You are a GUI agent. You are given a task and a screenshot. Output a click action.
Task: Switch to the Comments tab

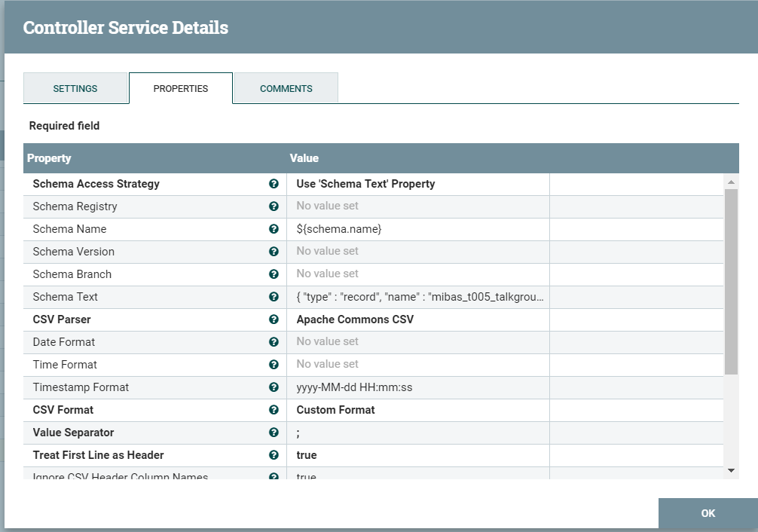(286, 88)
